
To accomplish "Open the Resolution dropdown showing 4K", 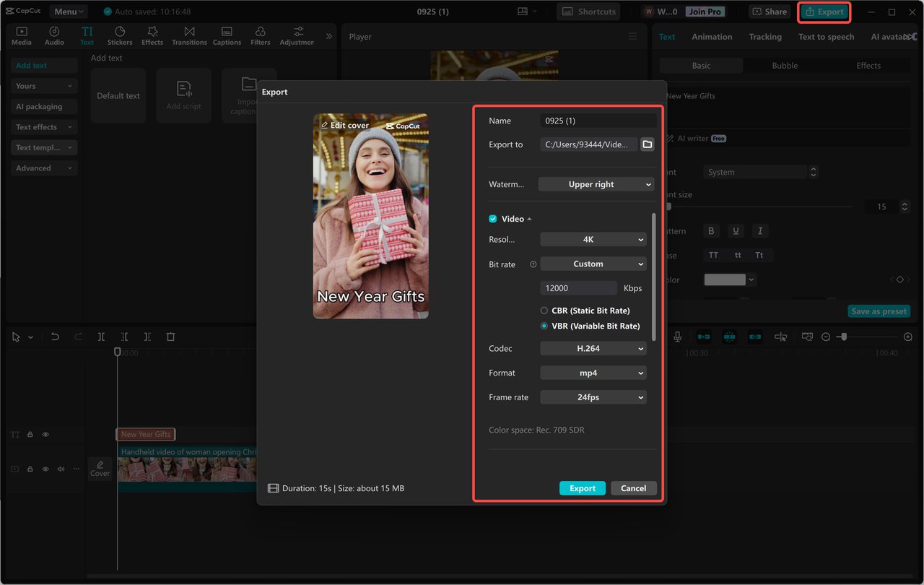I will coord(593,239).
